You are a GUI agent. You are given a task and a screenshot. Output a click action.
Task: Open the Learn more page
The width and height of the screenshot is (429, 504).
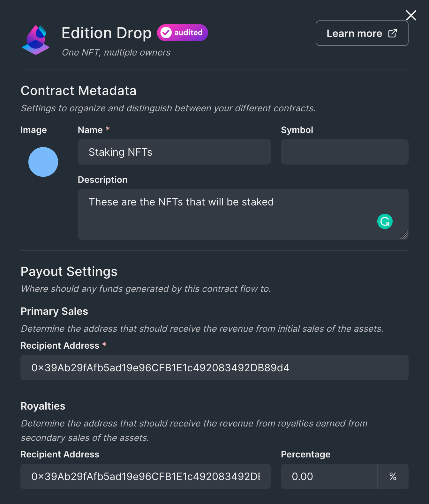point(354,33)
